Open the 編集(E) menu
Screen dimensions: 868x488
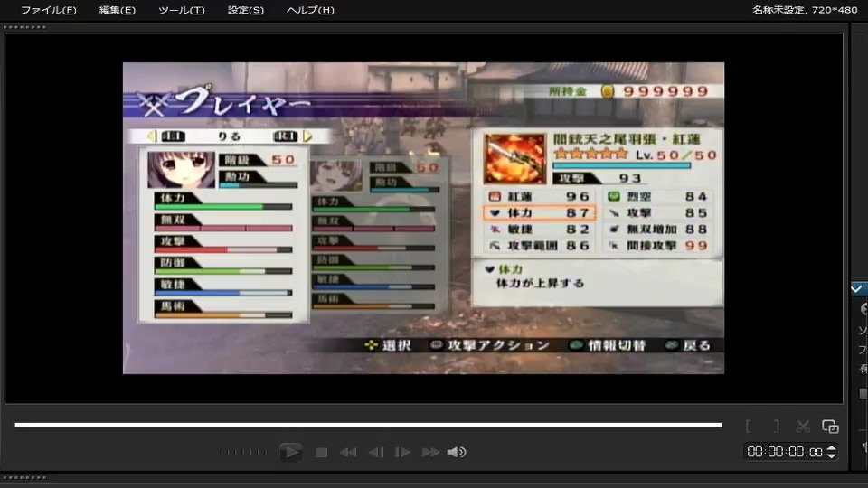point(117,10)
